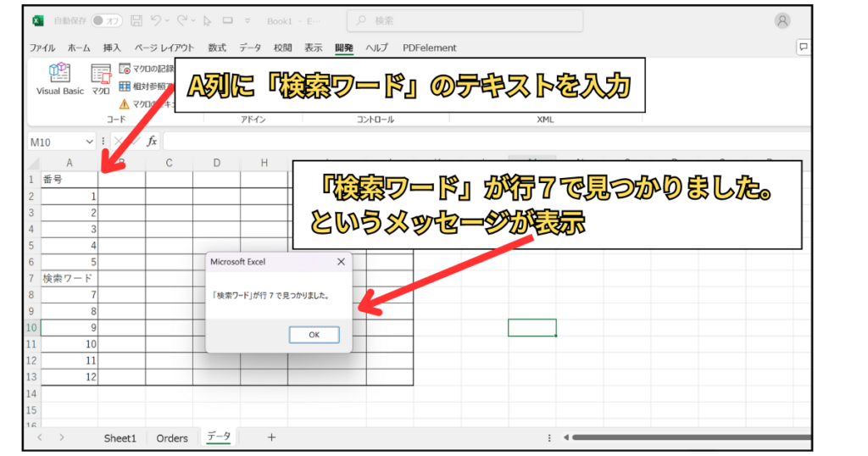Click the マクロの記録 record macro icon

coord(125,69)
